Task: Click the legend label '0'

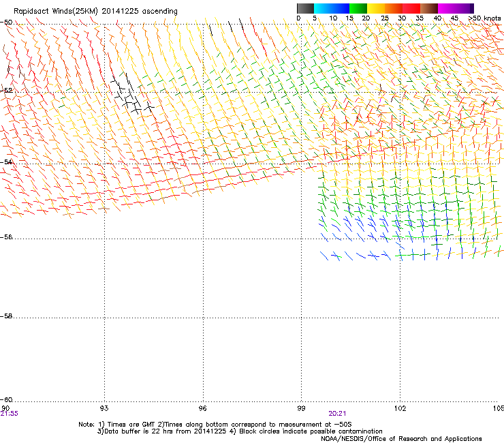Action: 298,18
